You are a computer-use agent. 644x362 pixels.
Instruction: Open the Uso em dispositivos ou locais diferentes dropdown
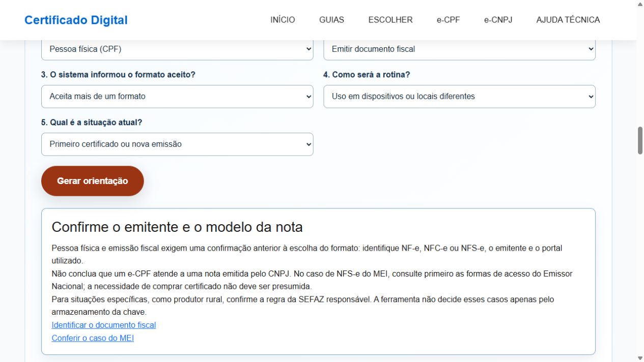pos(459,97)
